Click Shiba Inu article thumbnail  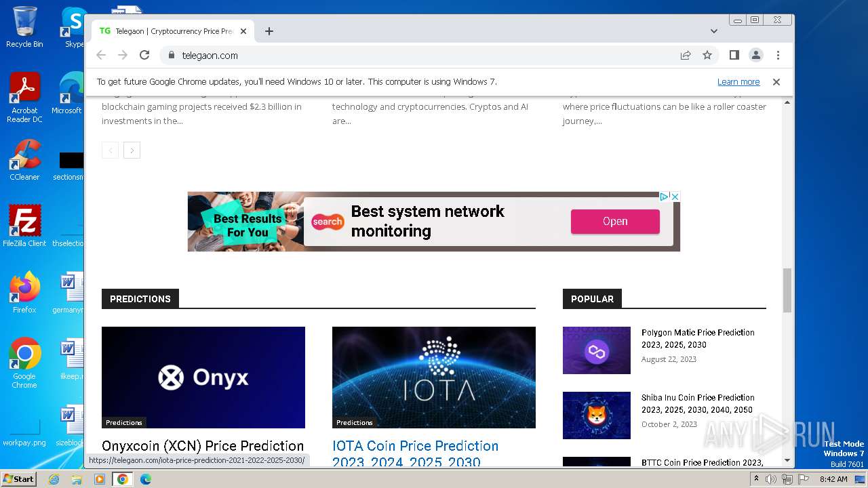click(597, 415)
